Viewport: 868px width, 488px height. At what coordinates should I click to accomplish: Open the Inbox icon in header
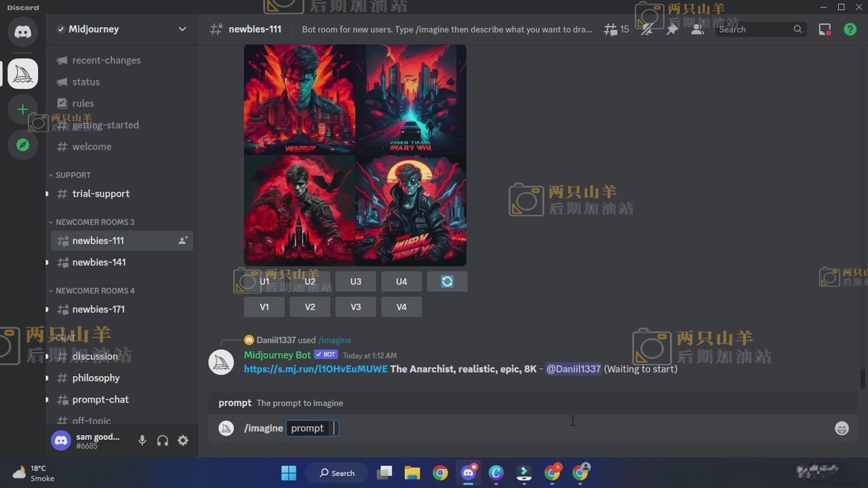coord(825,29)
